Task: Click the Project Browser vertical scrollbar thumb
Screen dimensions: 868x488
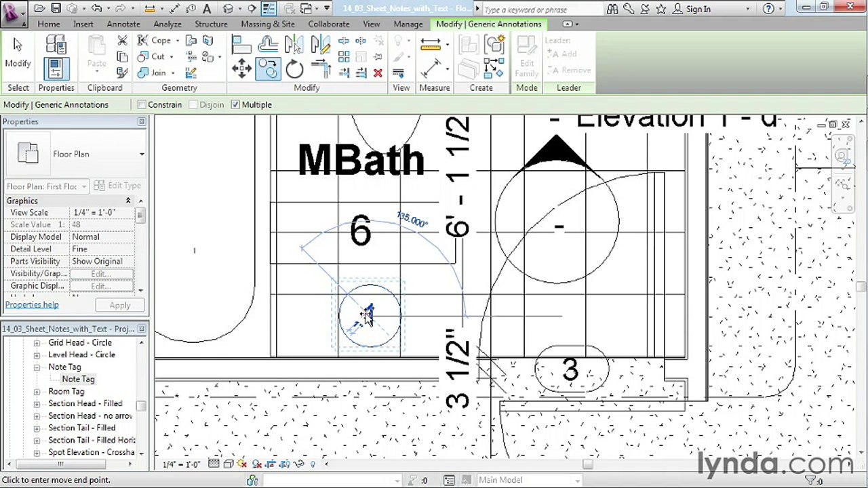Action: click(x=141, y=405)
